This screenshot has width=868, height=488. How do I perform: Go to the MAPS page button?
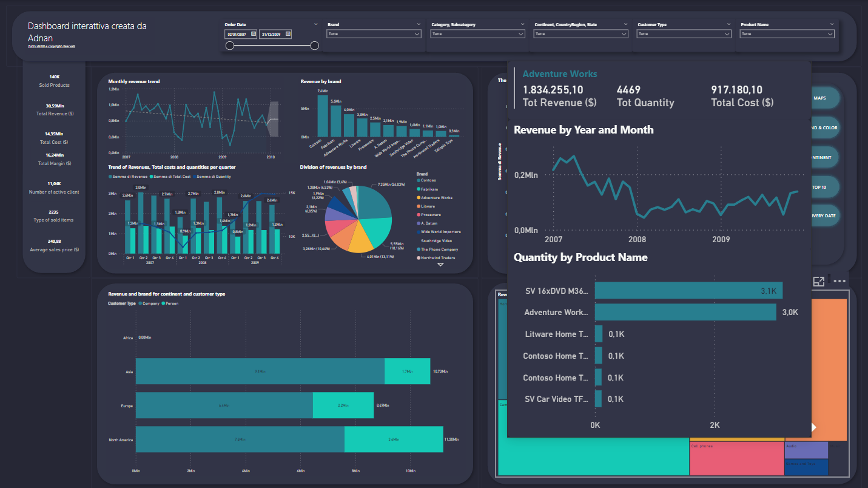(x=826, y=98)
